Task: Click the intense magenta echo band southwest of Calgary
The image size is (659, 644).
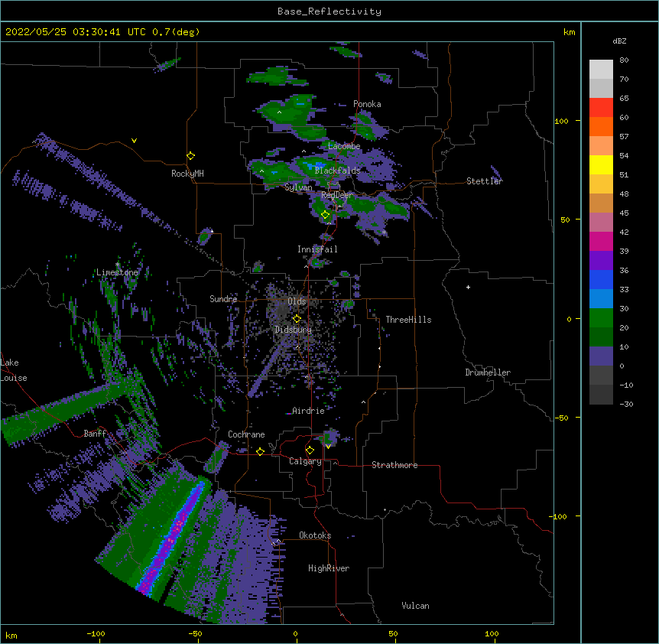Action: [171, 538]
